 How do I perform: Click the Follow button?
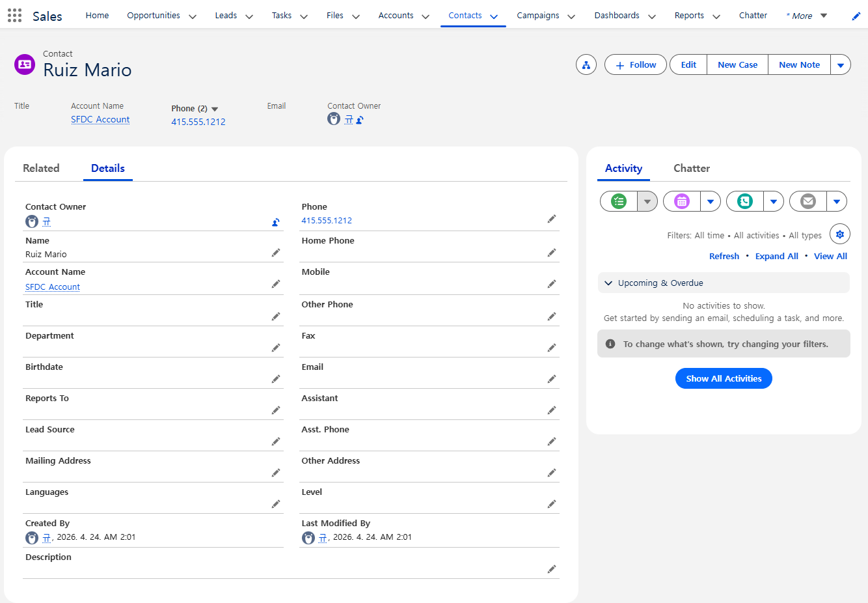(x=635, y=65)
